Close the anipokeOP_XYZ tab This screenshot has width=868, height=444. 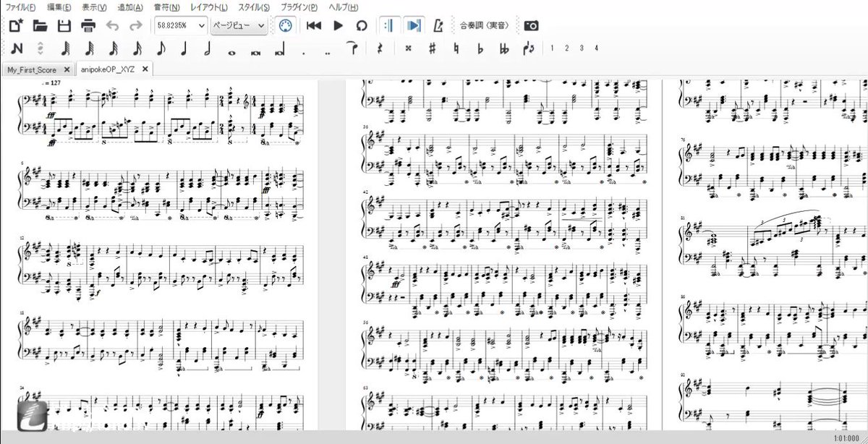[145, 69]
